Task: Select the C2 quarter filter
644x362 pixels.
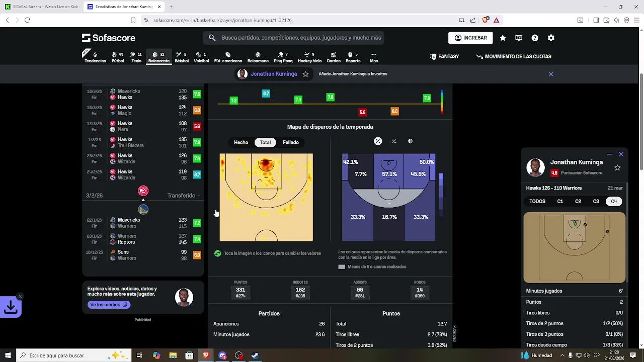Action: pos(578,201)
